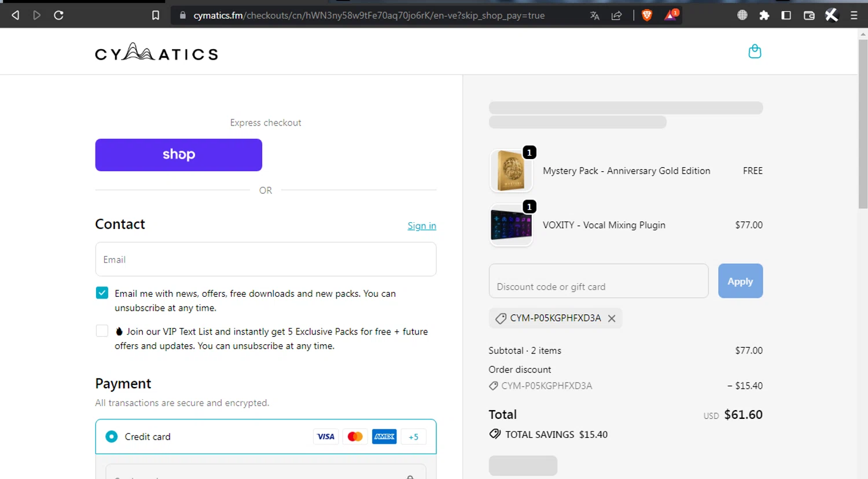868x479 pixels.
Task: Click the '− $15.40' order discount value
Action: tap(745, 386)
